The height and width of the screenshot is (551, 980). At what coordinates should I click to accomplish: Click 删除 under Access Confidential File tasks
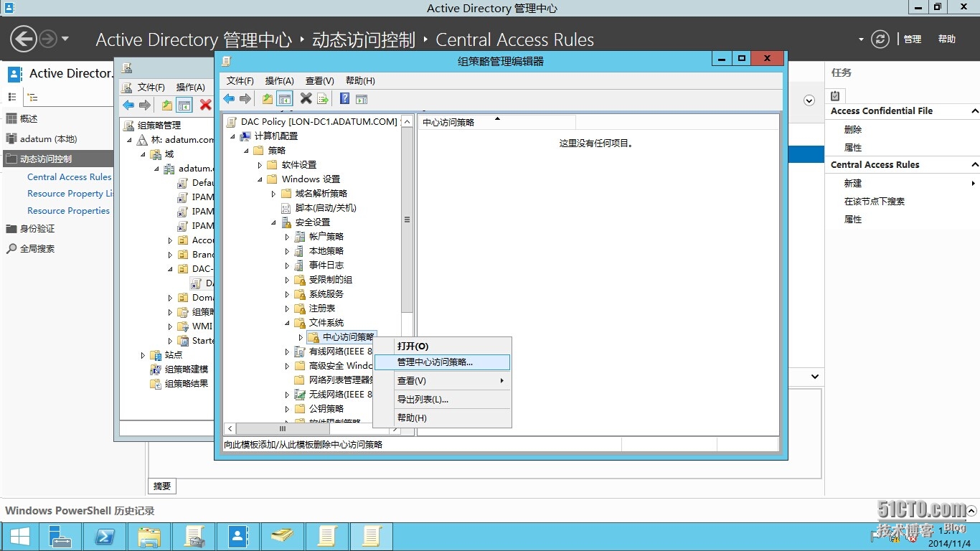tap(853, 130)
